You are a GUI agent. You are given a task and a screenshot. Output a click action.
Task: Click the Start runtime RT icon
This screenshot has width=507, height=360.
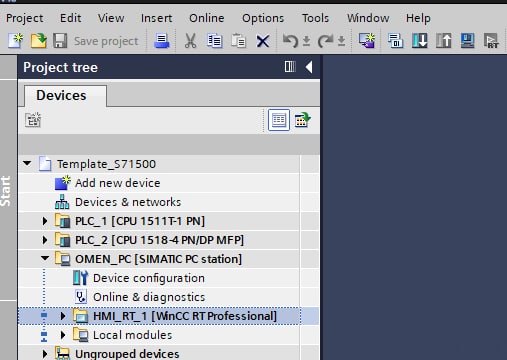coord(491,41)
